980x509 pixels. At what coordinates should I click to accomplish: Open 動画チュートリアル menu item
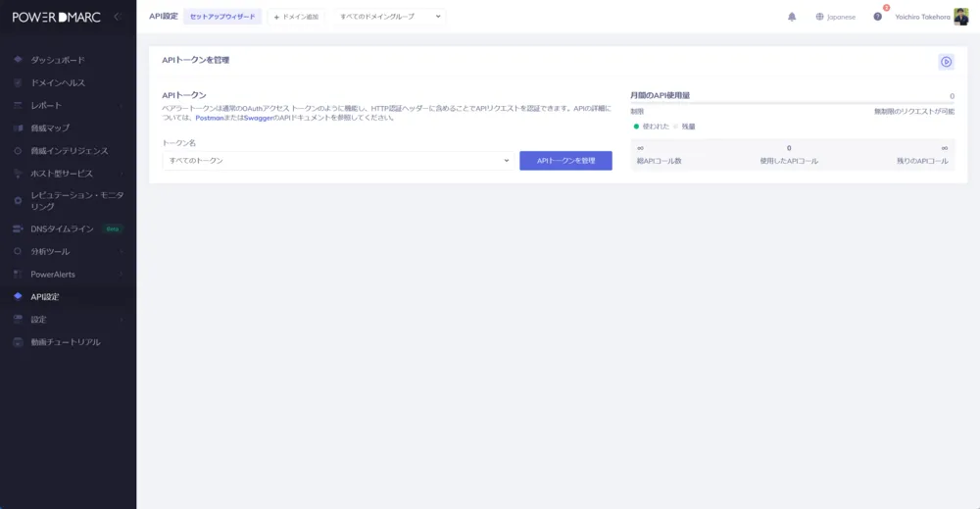(65, 342)
